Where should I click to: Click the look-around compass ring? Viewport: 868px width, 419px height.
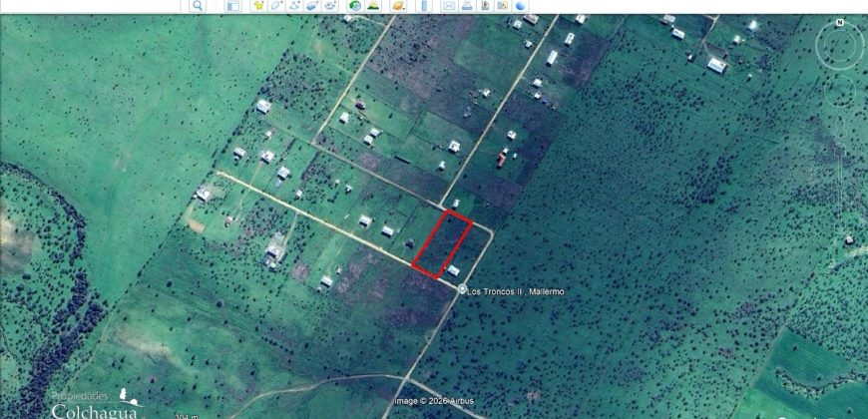[840, 47]
